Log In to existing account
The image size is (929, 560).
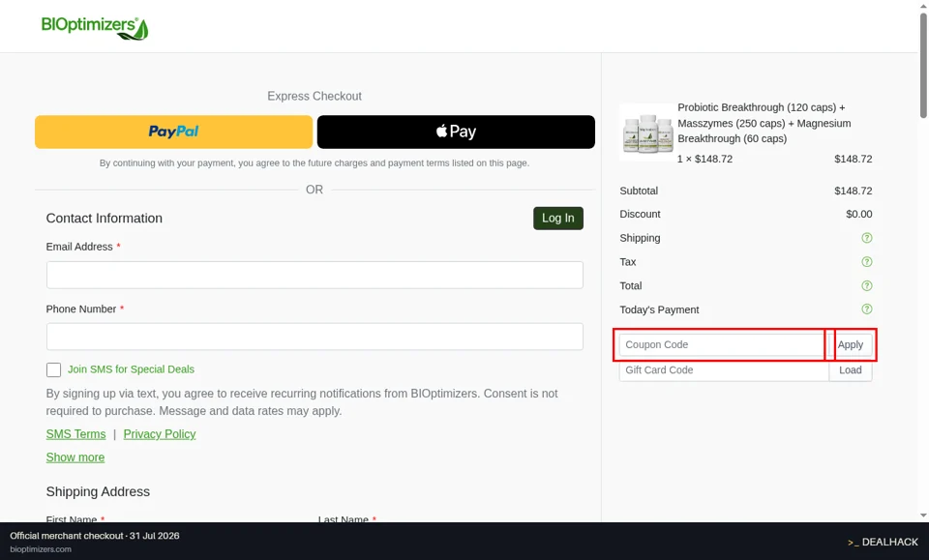[558, 218]
